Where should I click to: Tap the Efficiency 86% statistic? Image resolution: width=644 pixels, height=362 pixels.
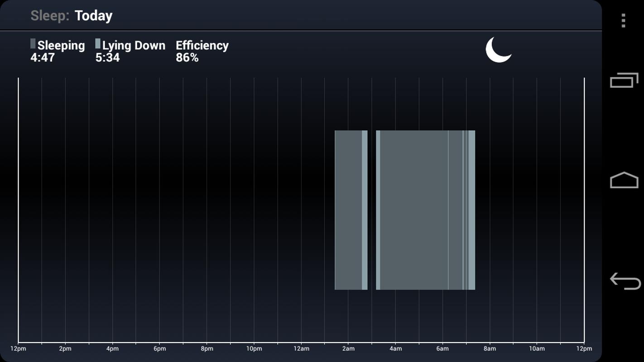click(202, 51)
